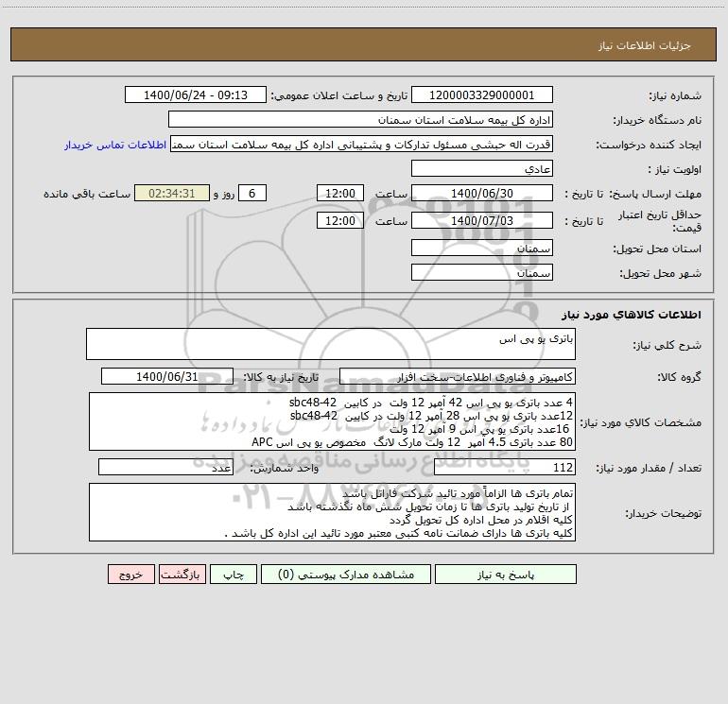Click spec line 12عدد باتری 28 آمپر

tap(431, 416)
